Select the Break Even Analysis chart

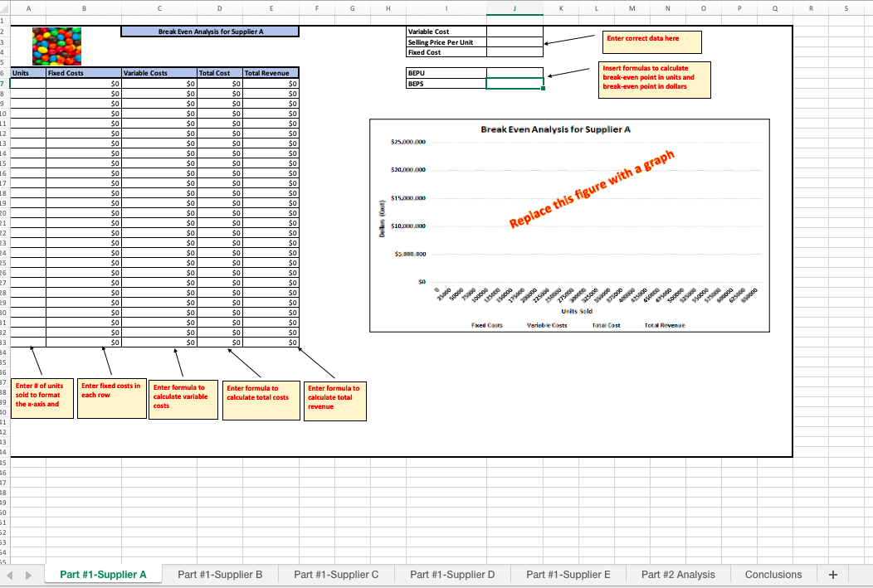569,224
